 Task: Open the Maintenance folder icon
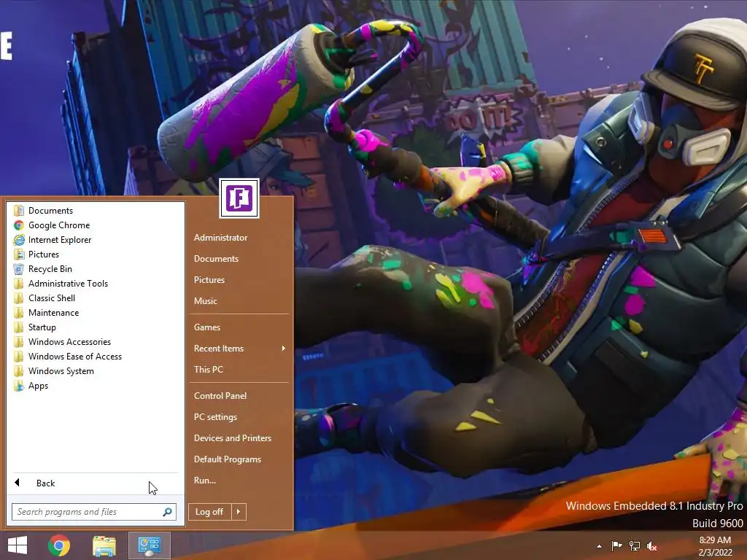tap(18, 313)
